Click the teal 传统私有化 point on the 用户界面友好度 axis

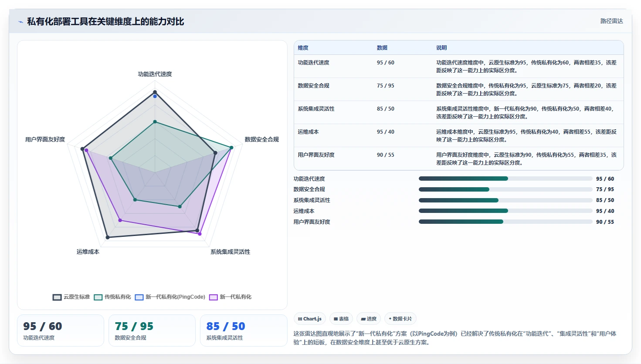(111, 158)
